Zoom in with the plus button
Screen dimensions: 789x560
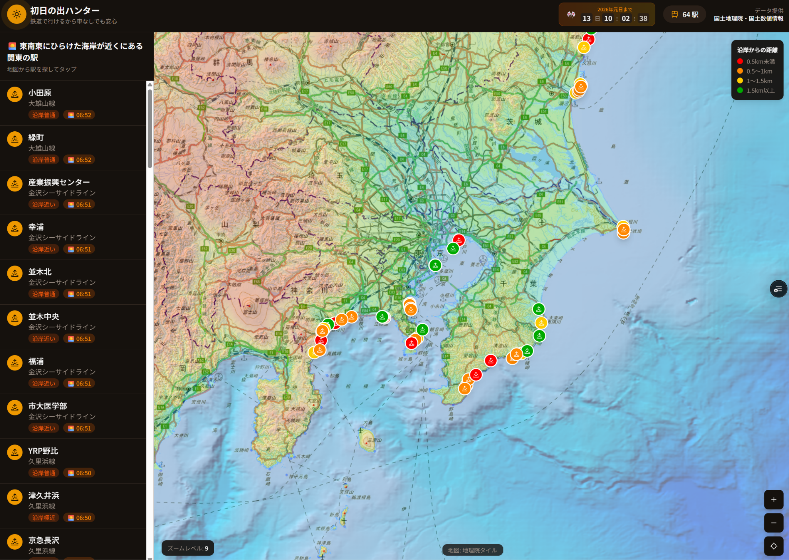click(x=773, y=499)
